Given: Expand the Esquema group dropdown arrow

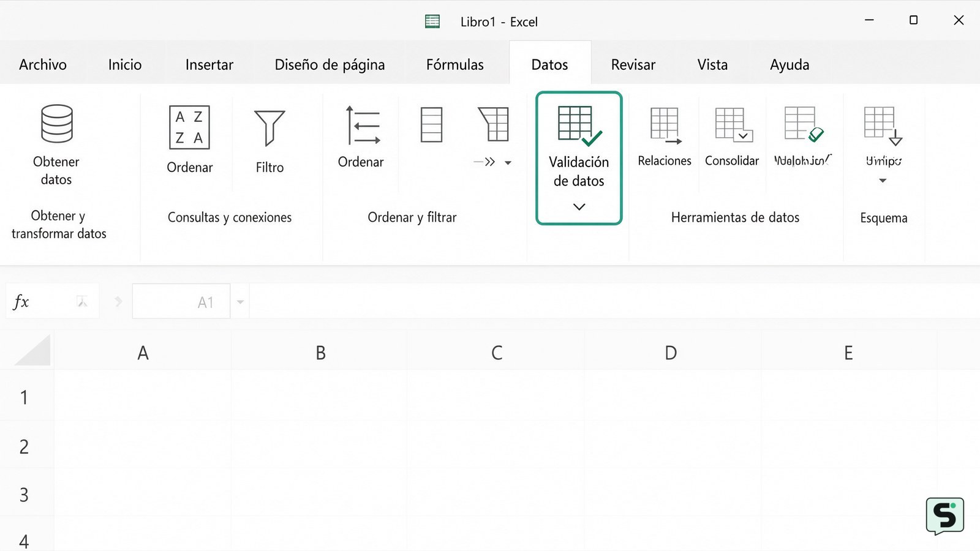Looking at the screenshot, I should point(883,181).
